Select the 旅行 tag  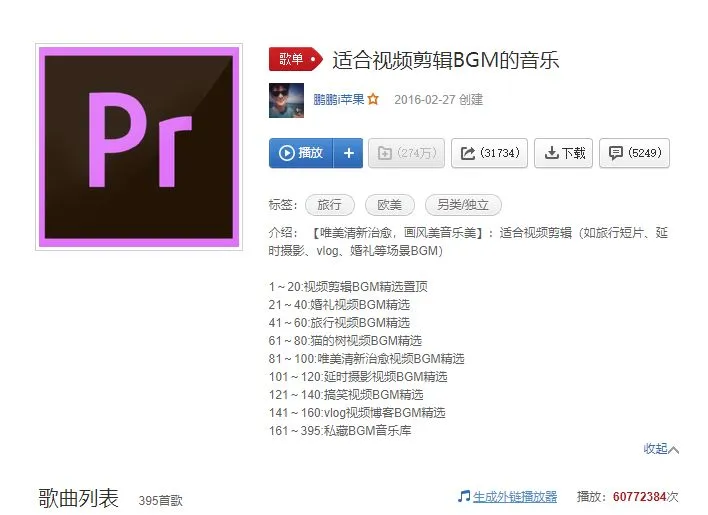click(330, 205)
